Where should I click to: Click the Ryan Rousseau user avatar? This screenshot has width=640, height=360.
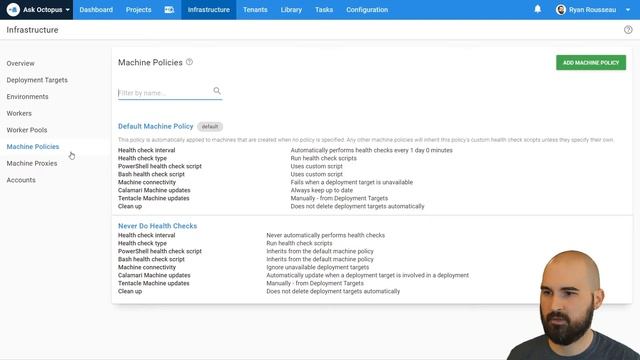[561, 9]
